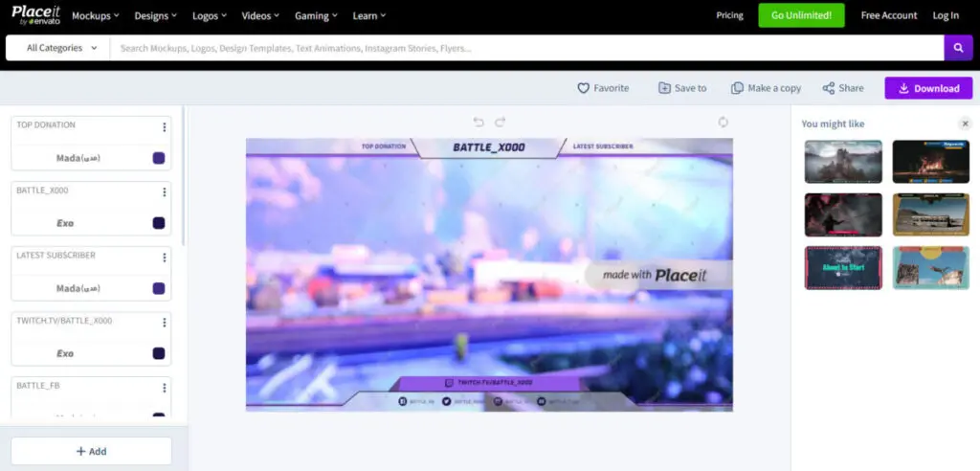Open the Pricing page

[x=729, y=15]
